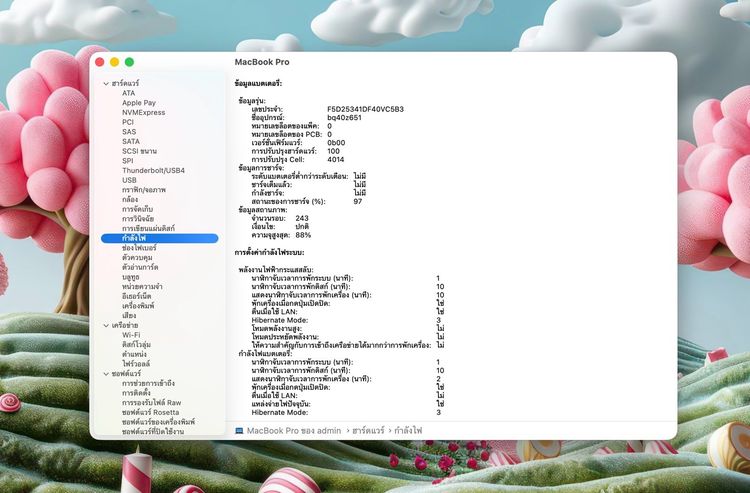Select PCI in the hardware list
Viewport: 750px width, 493px height.
coord(128,122)
